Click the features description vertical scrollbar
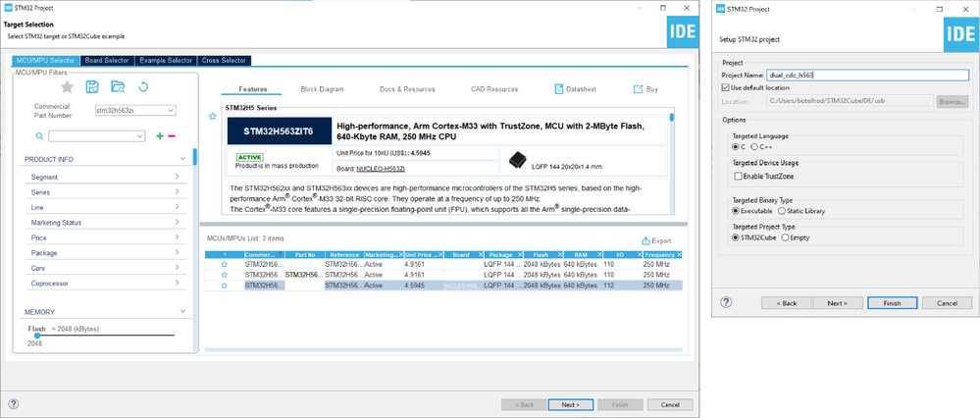This screenshot has width=980, height=418. (672, 117)
